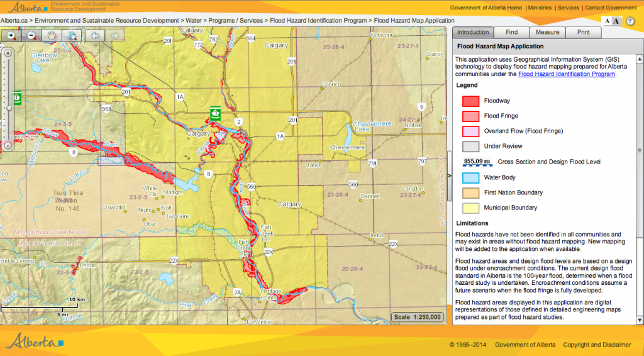Screen dimensions: 644x356
Task: Click the Tsuu T'ina Nation label
Action: coord(68,201)
